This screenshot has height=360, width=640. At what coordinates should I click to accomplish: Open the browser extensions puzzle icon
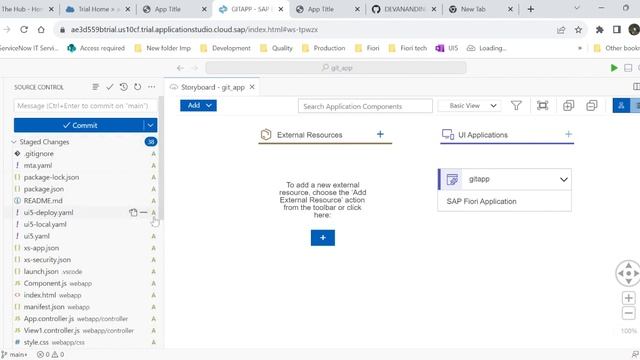point(600,29)
